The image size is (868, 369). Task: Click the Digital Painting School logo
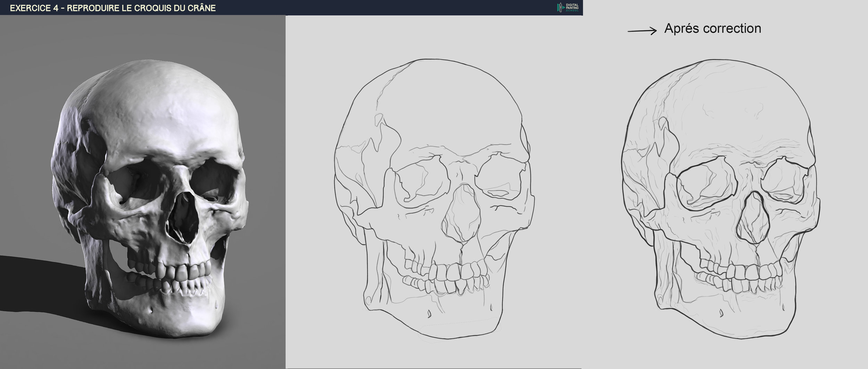[x=568, y=7]
